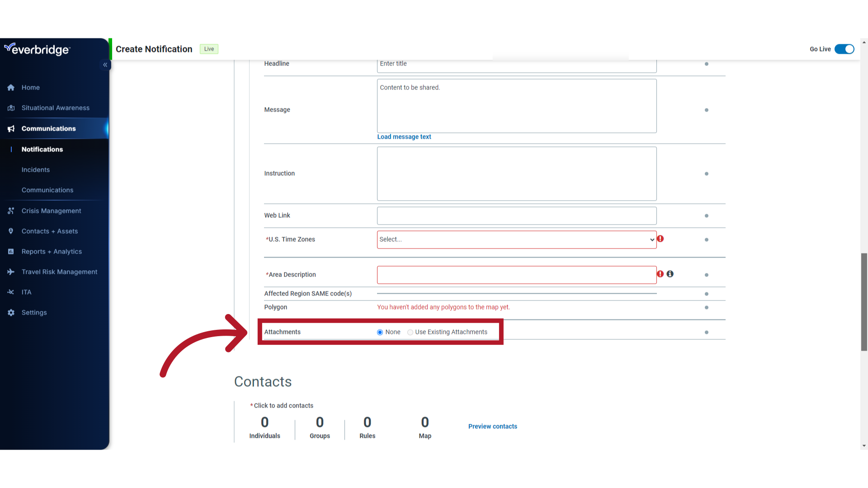Image resolution: width=868 pixels, height=488 pixels.
Task: Expand the left sidebar collapse arrow
Action: click(105, 65)
